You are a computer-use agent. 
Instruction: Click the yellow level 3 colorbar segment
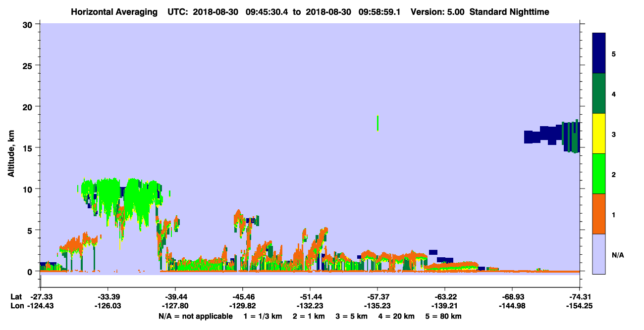tap(599, 134)
